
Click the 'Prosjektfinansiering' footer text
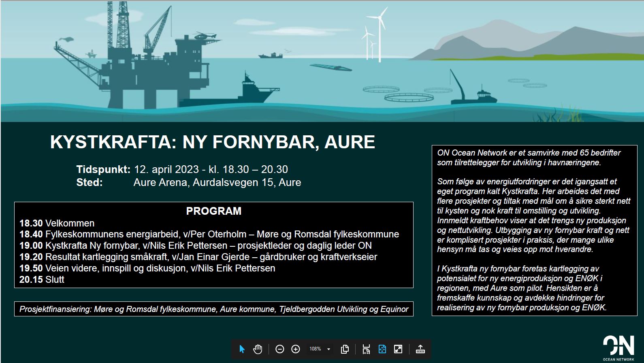tap(214, 309)
